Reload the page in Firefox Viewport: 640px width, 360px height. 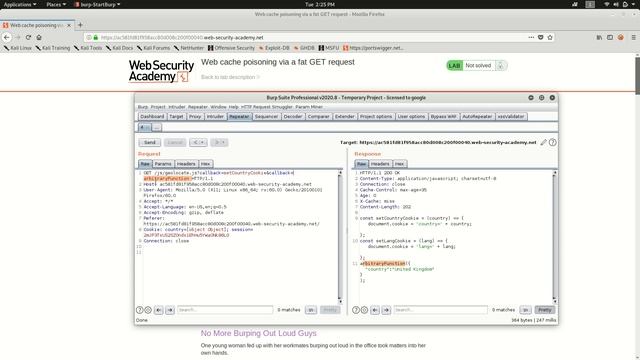coord(28,37)
